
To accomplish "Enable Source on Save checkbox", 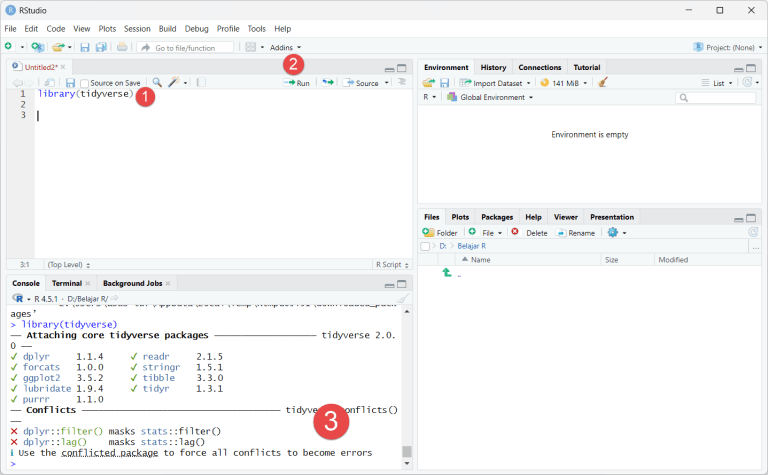I will click(x=84, y=83).
